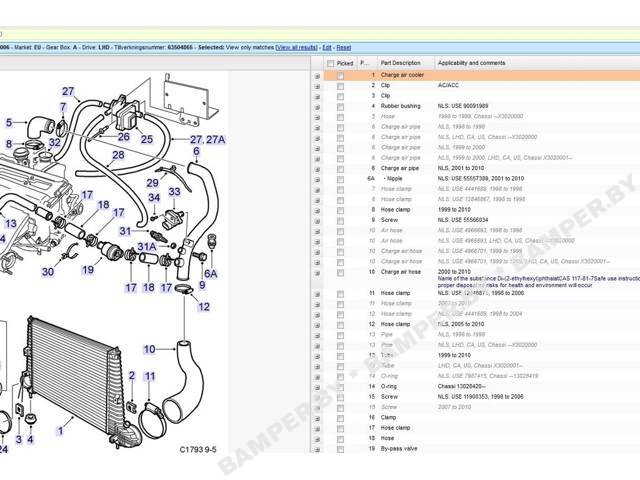Viewport: 640px width, 480px height.
Task: Click the row icon beside Charge air cooler
Action: tap(317, 76)
